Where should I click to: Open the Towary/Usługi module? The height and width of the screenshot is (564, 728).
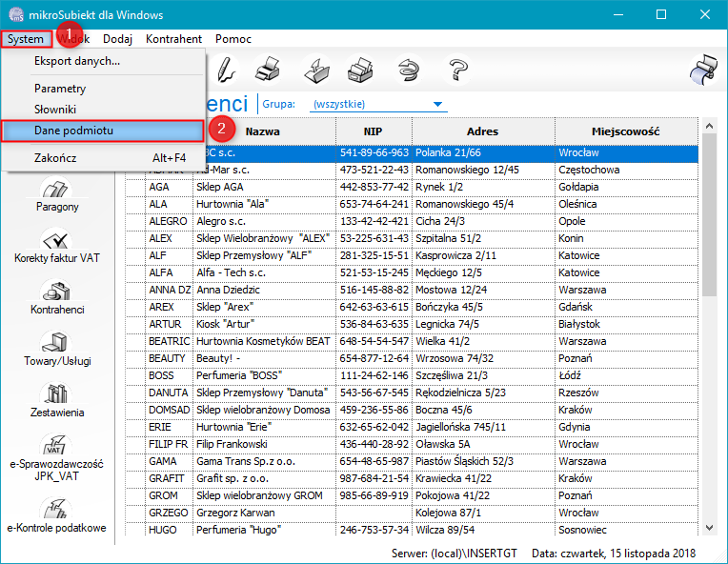59,345
